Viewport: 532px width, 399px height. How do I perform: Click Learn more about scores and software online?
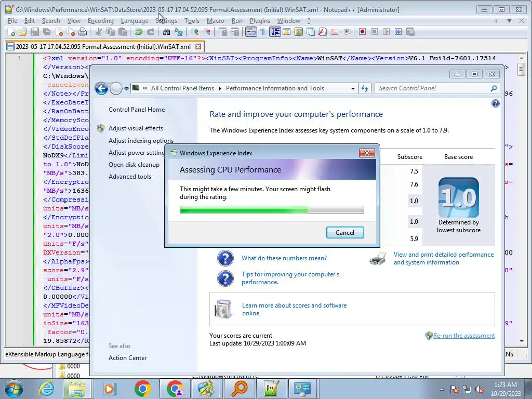(x=294, y=309)
